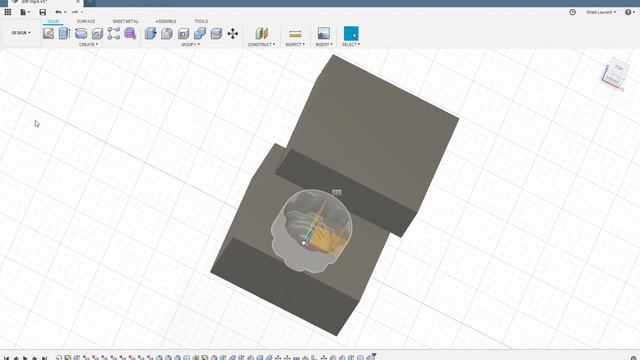Expand the CONSTRUCT dropdown menu
Screen dimensions: 640x360
click(262, 44)
